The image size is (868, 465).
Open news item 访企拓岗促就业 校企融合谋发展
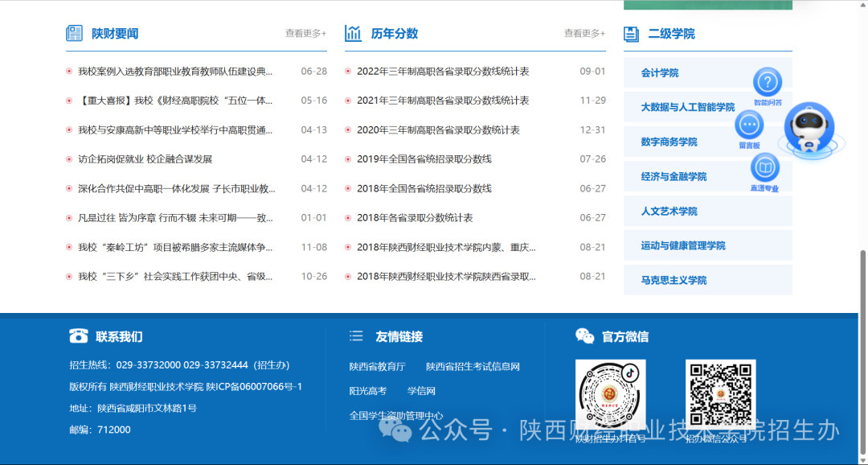145,159
